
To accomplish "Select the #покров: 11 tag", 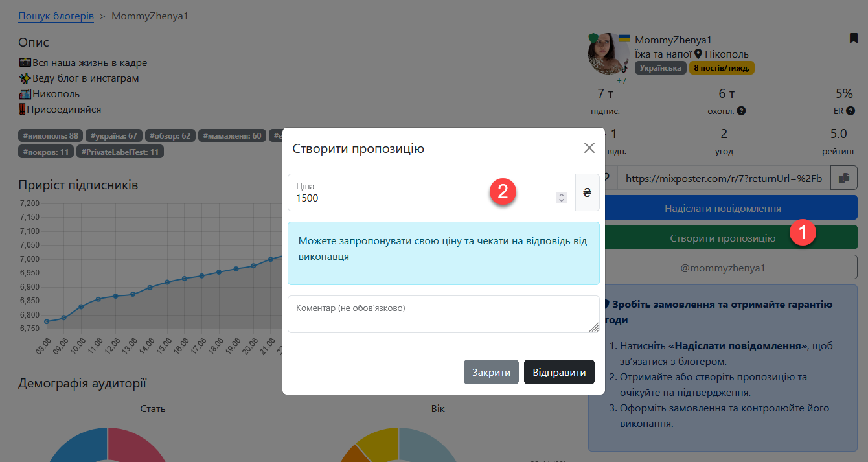I will pyautogui.click(x=46, y=152).
